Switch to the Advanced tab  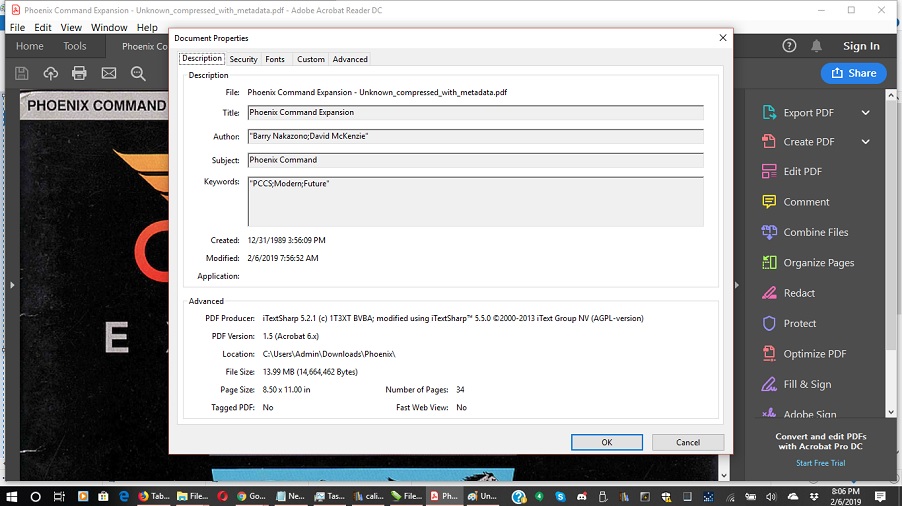click(x=350, y=59)
